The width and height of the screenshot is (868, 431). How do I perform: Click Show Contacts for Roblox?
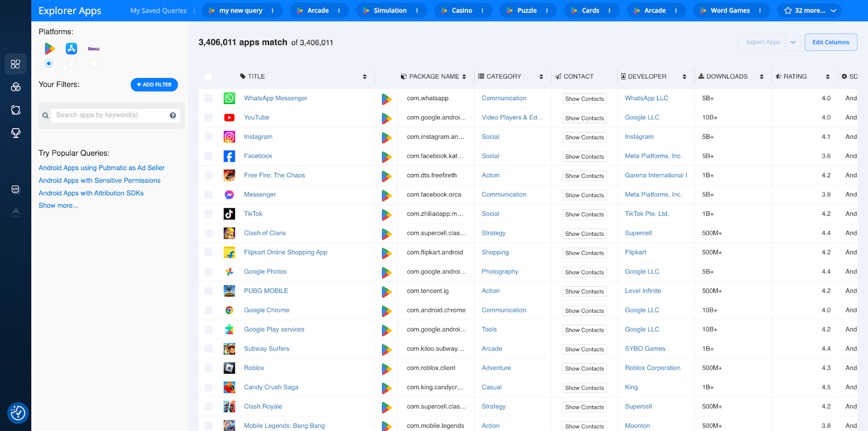coord(584,369)
